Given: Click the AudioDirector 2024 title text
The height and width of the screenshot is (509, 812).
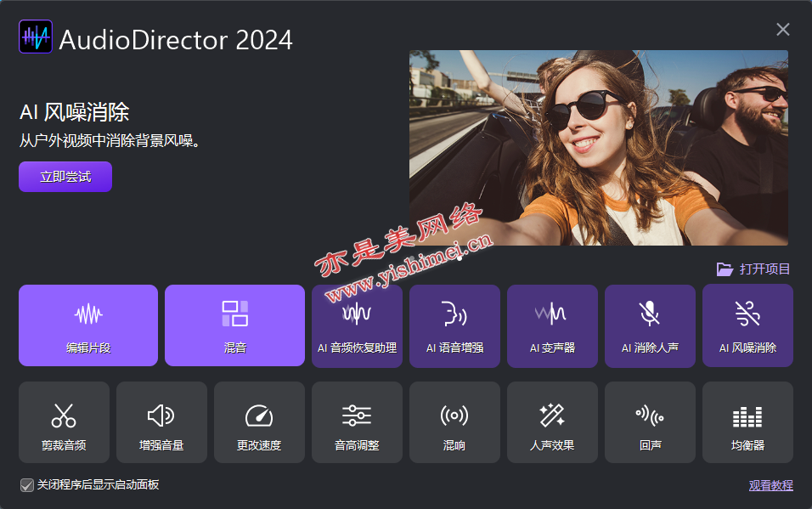Looking at the screenshot, I should pos(176,40).
